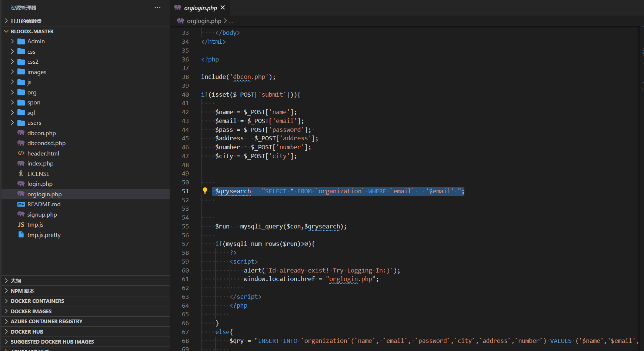Screen dimensions: 644x351
Task: Click the license icon beside LICENSE
Action: coord(21,174)
